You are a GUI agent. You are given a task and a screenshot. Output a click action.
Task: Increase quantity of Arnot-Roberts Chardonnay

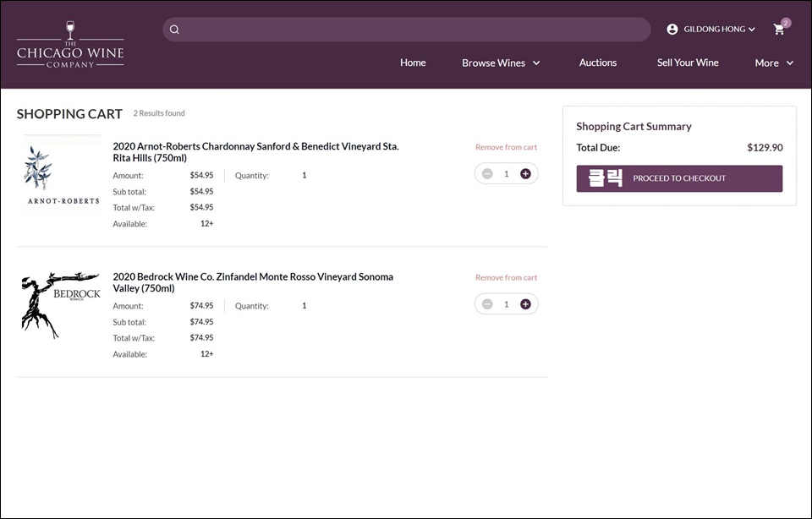[x=525, y=174]
